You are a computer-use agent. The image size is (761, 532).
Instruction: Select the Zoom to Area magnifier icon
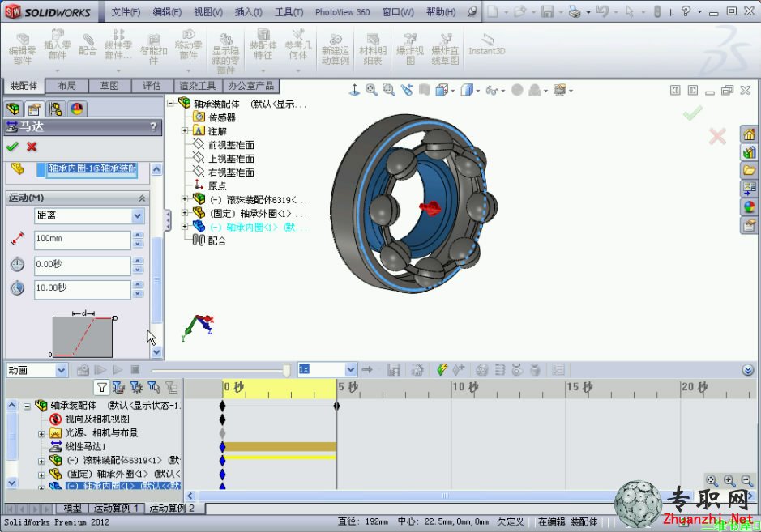point(389,90)
